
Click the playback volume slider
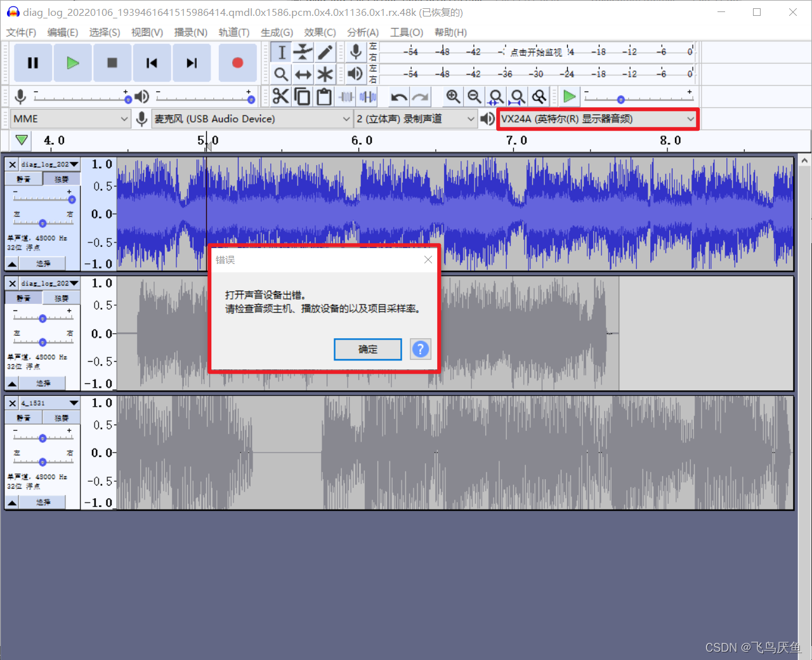[204, 97]
